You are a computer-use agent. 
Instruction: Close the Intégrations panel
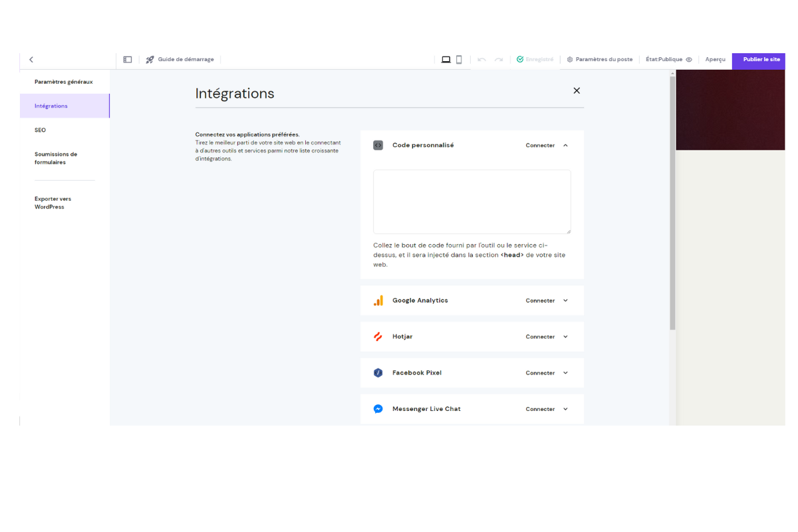[x=577, y=90]
